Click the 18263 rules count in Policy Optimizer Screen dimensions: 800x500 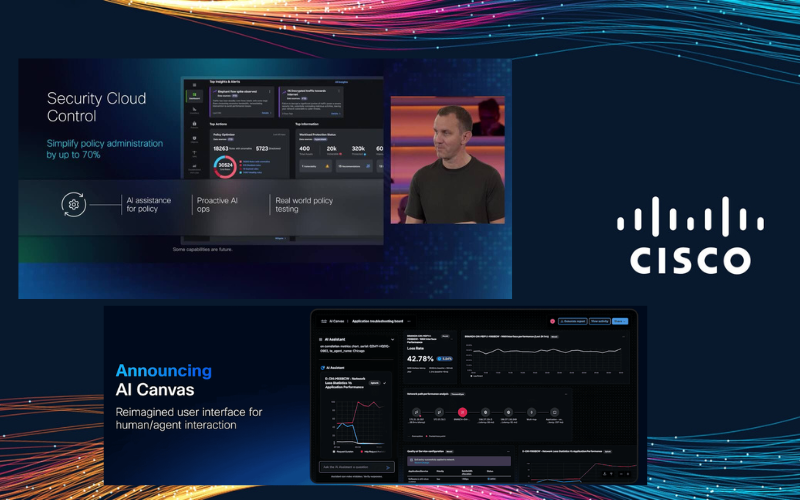(221, 148)
